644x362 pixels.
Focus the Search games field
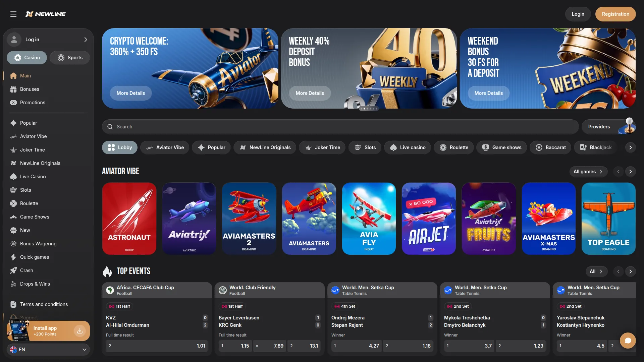click(340, 127)
